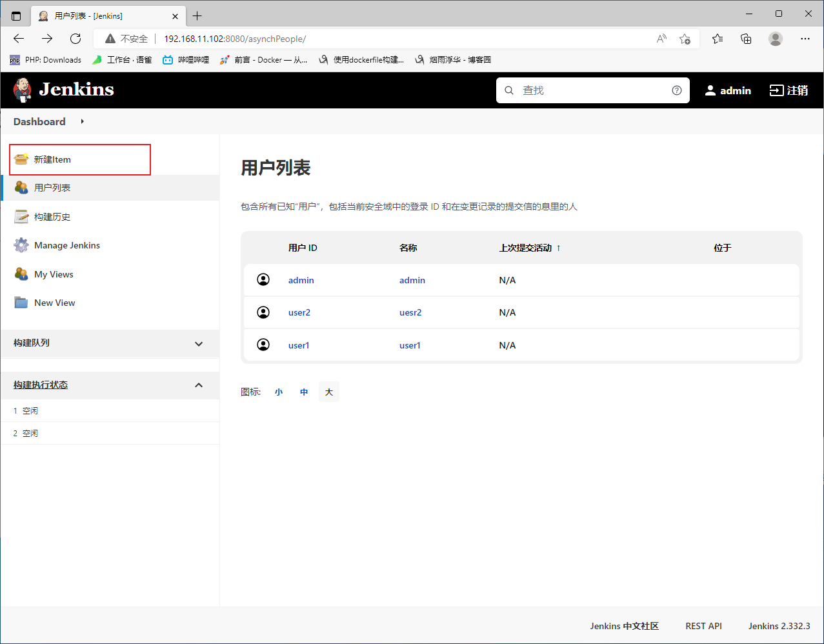Click the magnifier icon in search box
Screen dimensions: 824x644
pos(509,90)
